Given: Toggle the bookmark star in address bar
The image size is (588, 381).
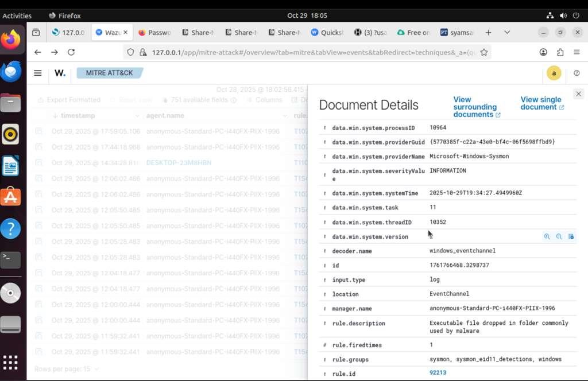Looking at the screenshot, I should (484, 52).
